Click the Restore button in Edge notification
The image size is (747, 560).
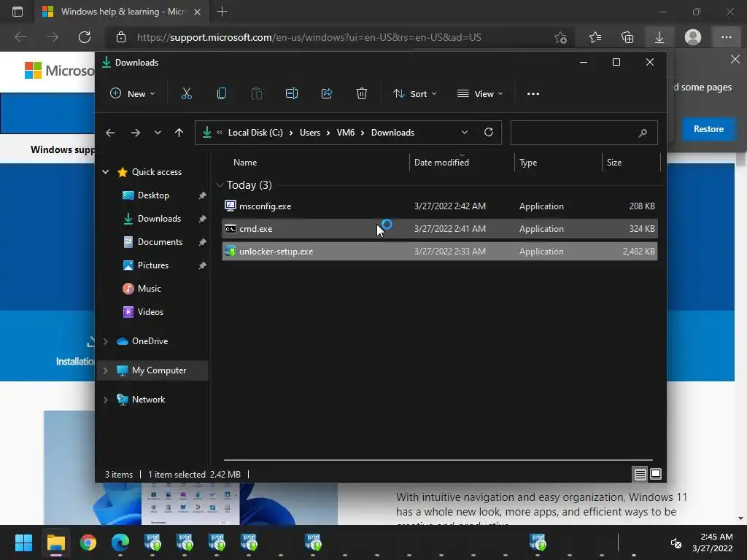coord(708,129)
